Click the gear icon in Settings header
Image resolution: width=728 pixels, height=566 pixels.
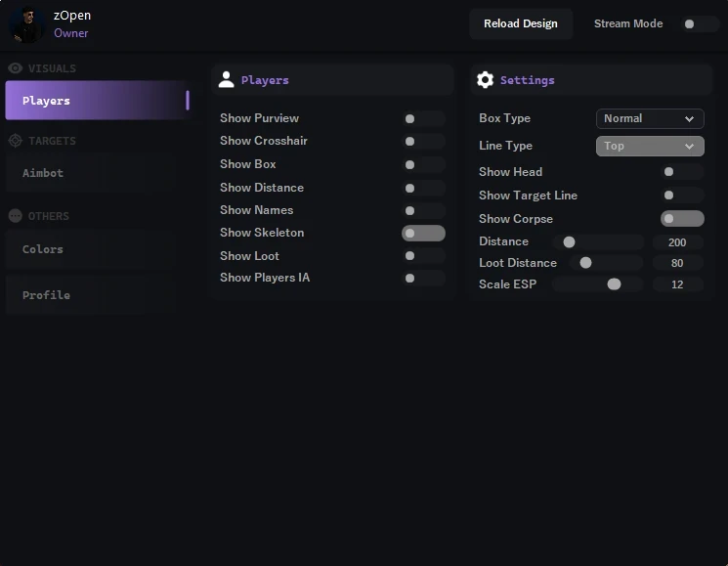[485, 80]
